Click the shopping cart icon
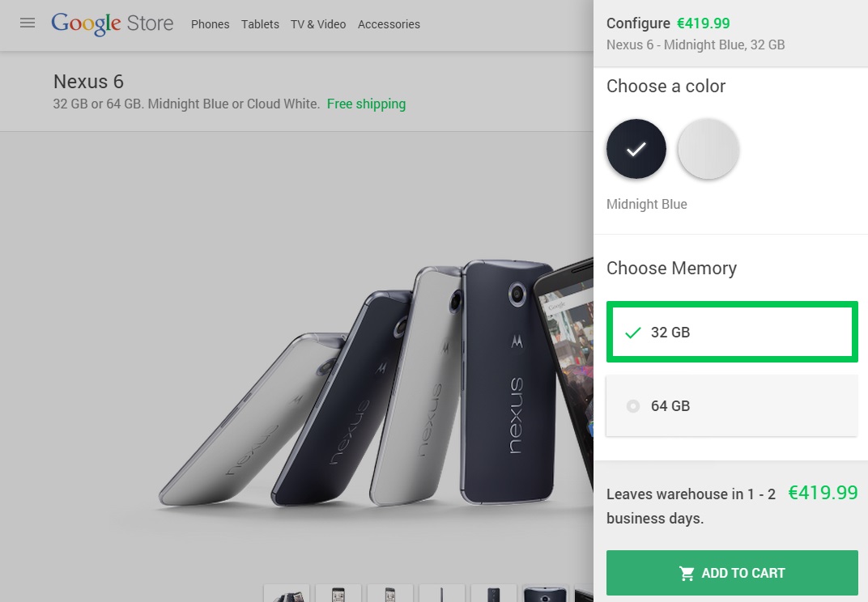 (687, 573)
